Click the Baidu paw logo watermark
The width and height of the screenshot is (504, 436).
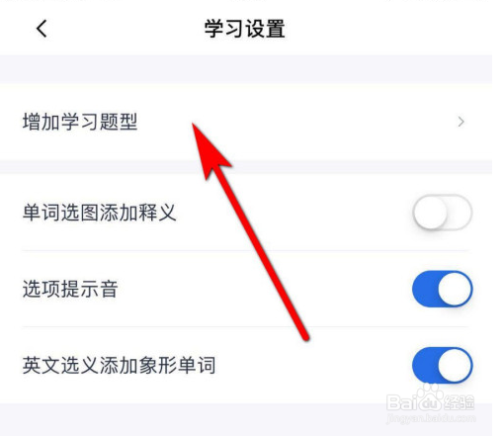[x=428, y=398]
